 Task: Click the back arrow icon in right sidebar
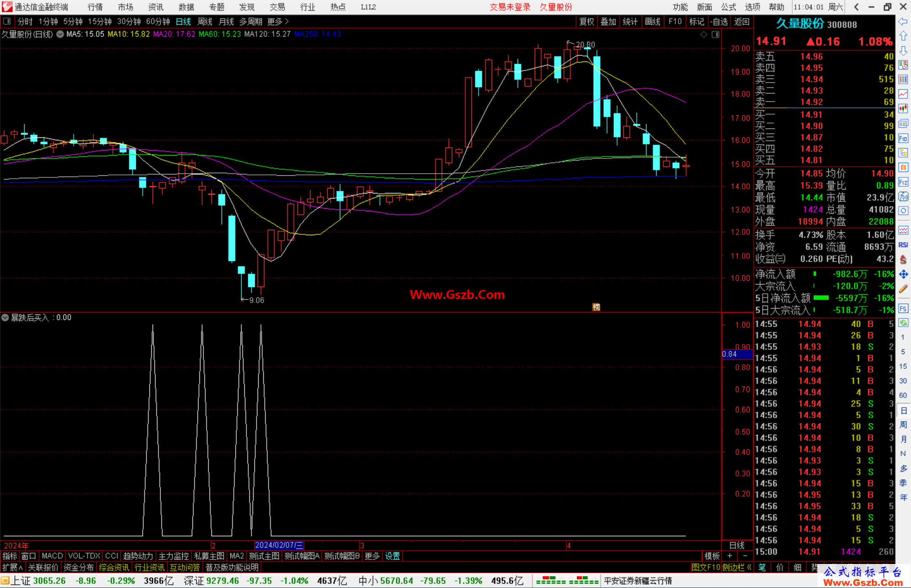tap(903, 21)
